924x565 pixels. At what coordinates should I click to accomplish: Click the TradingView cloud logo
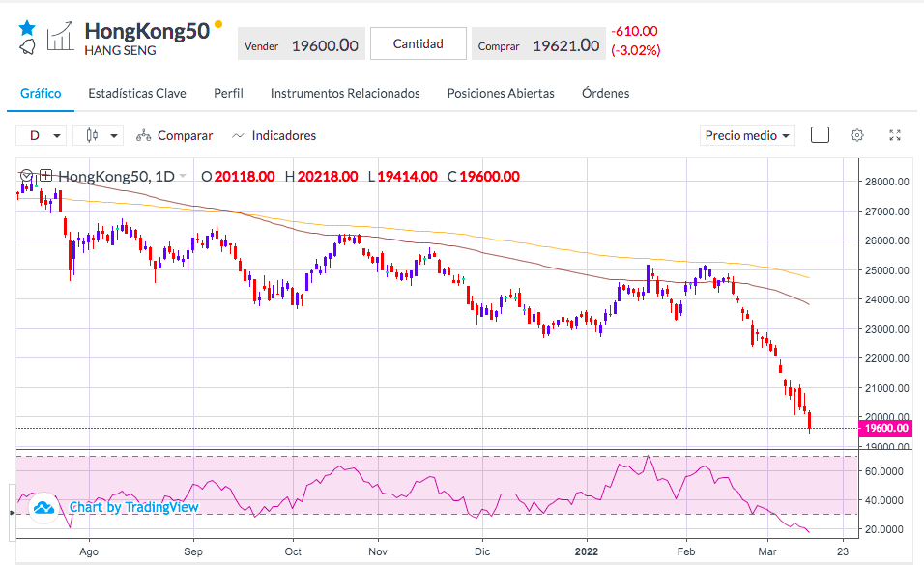tap(43, 507)
